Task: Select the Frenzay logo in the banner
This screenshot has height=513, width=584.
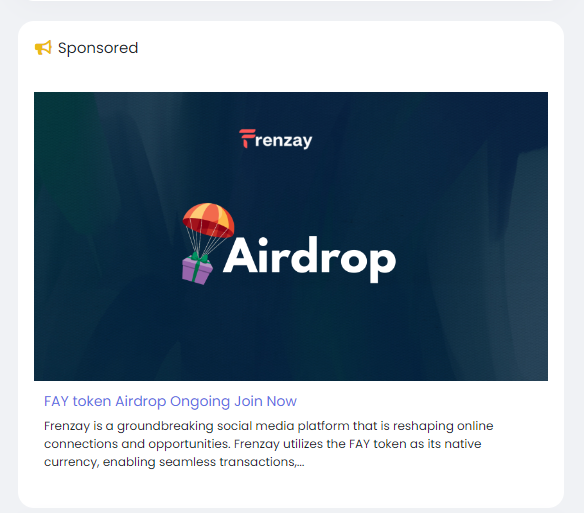Action: click(x=276, y=139)
